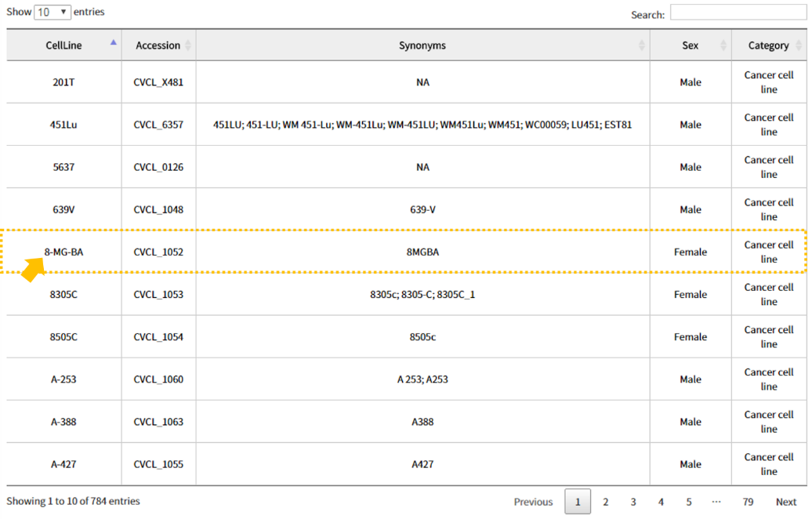
Task: Go to page 3 of results
Action: point(633,502)
